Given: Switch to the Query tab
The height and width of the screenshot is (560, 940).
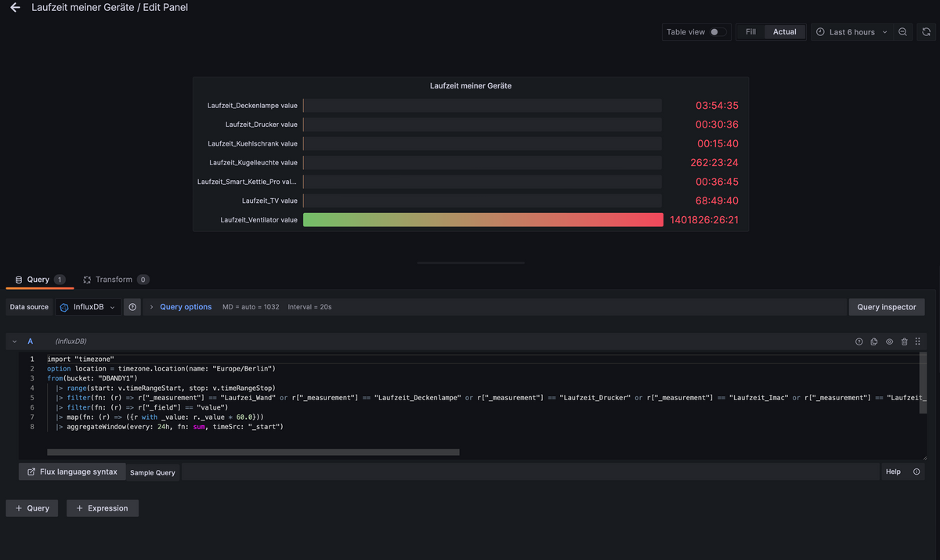Looking at the screenshot, I should [39, 280].
